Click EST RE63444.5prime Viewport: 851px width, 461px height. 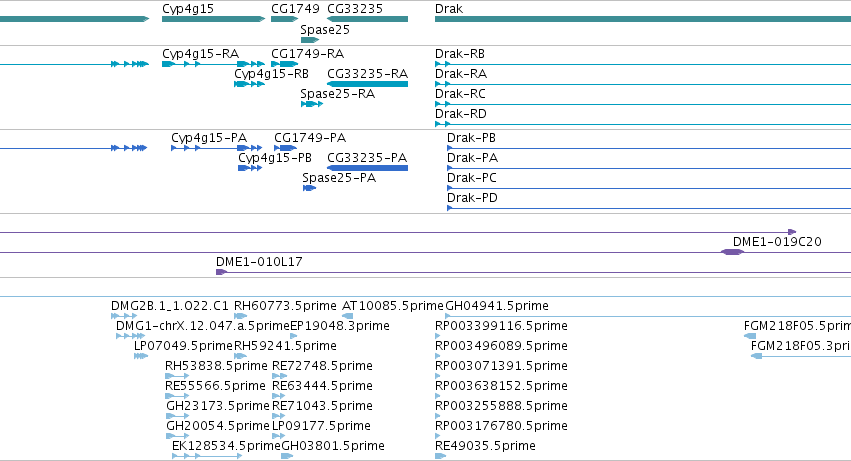click(x=278, y=396)
